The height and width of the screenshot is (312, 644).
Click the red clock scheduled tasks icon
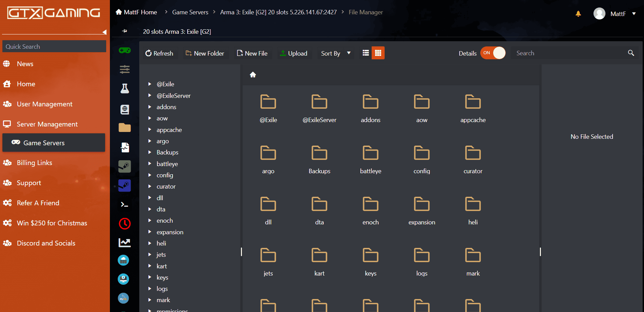[125, 224]
